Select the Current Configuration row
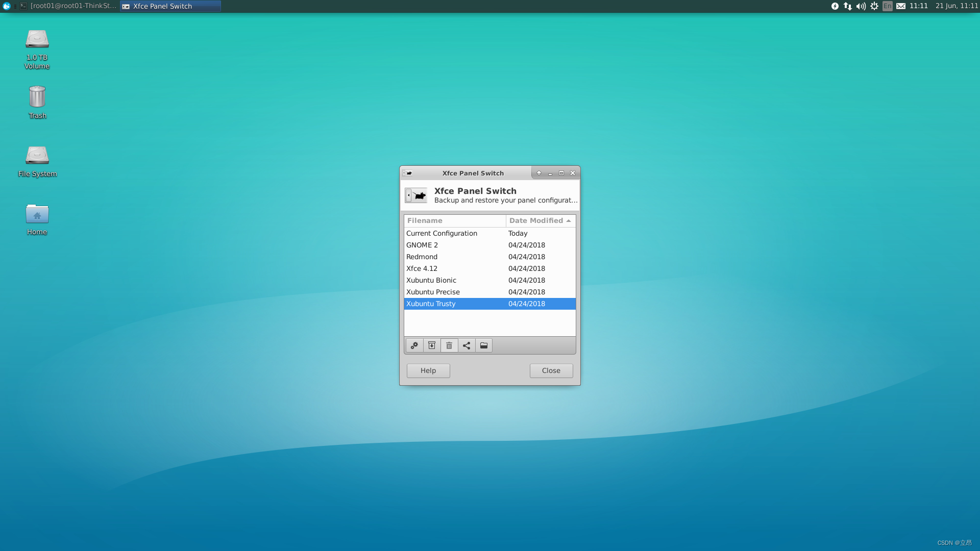This screenshot has height=551, width=980. click(x=490, y=234)
